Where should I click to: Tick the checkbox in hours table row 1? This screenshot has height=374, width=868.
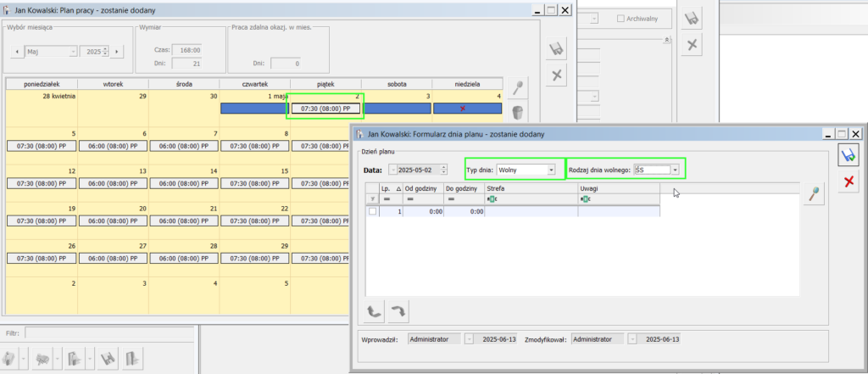(x=373, y=211)
